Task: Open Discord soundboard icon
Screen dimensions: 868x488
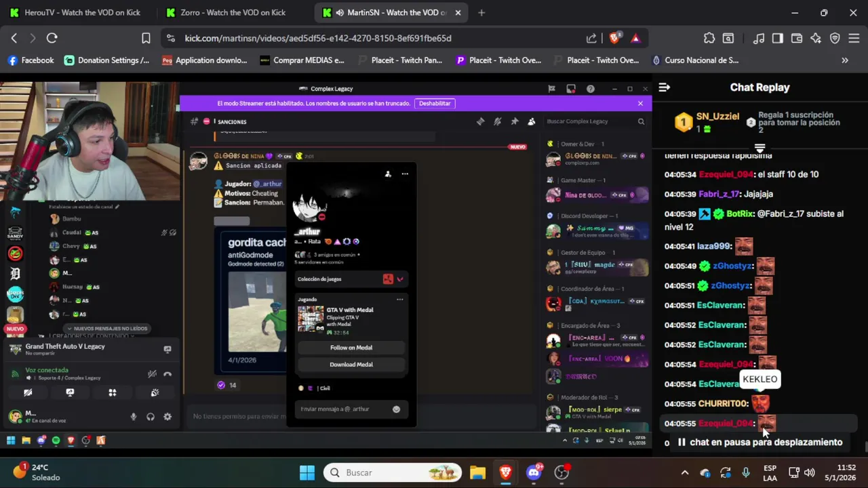Action: [155, 392]
